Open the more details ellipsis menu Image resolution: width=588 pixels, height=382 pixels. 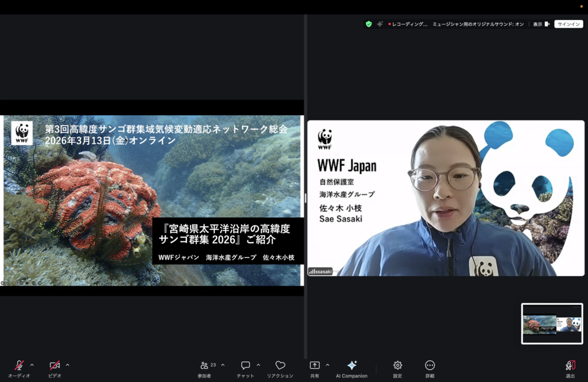[x=430, y=366]
